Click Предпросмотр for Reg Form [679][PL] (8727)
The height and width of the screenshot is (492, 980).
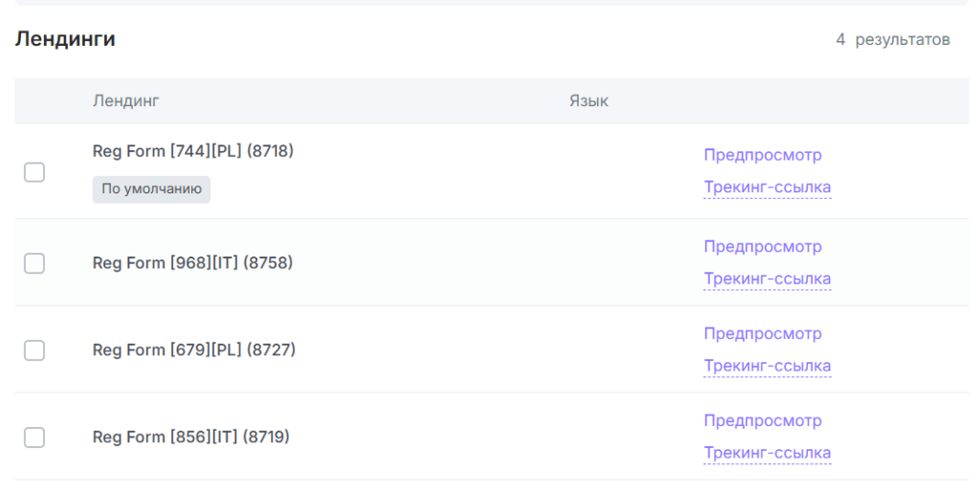point(762,334)
